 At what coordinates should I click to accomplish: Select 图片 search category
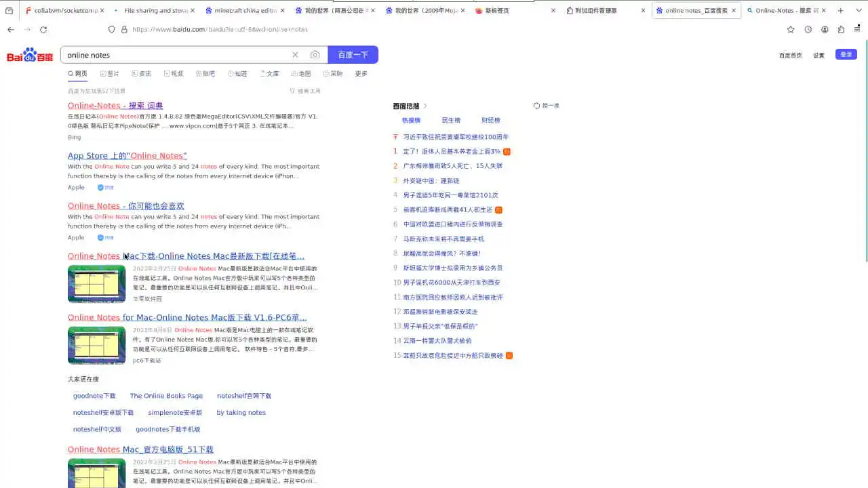(x=110, y=73)
